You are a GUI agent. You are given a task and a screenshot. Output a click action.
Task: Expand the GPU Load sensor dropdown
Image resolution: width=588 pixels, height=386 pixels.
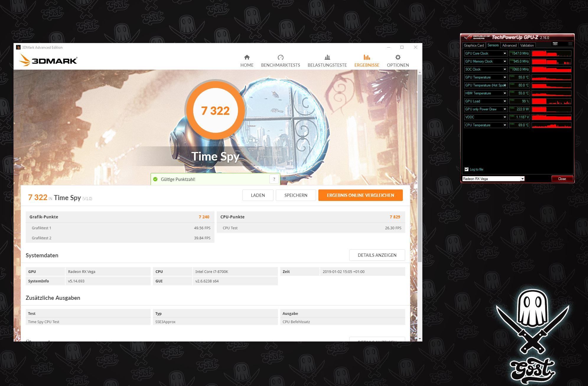[505, 101]
